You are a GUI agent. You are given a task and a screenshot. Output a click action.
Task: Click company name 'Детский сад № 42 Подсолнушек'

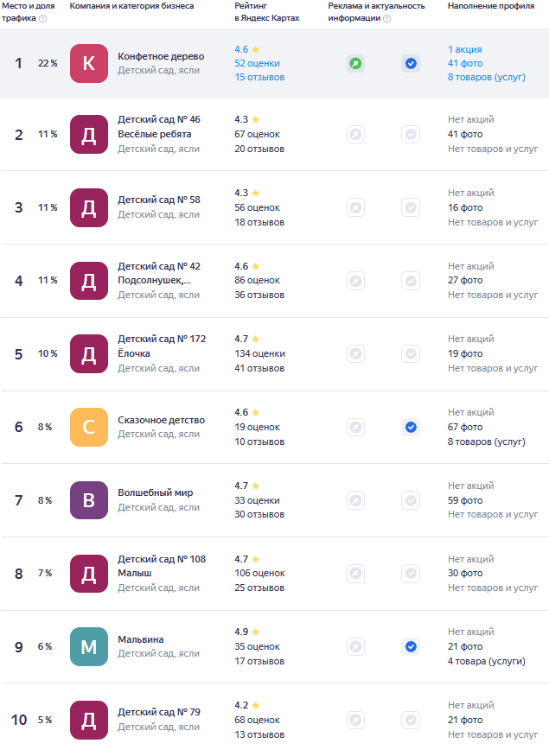click(159, 273)
